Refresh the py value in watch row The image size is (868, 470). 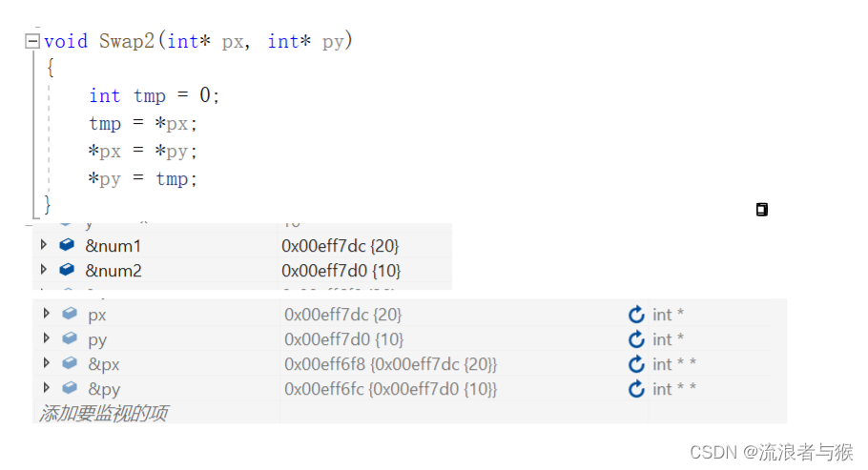click(x=636, y=338)
